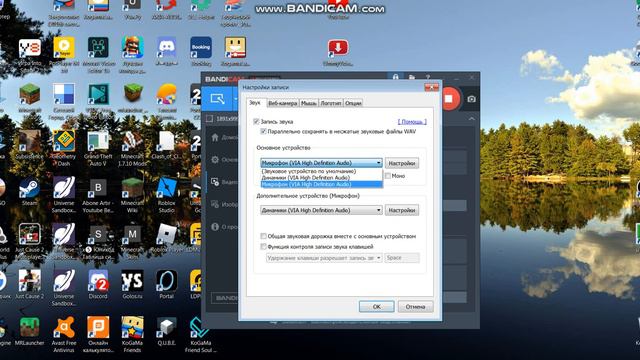640x360 pixels.
Task: Switch to the Опции tab
Action: click(353, 103)
